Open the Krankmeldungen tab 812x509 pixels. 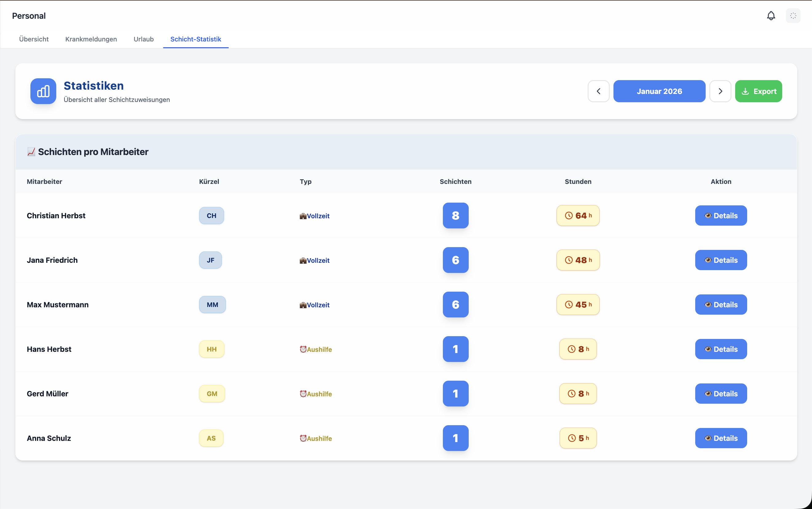pos(91,39)
